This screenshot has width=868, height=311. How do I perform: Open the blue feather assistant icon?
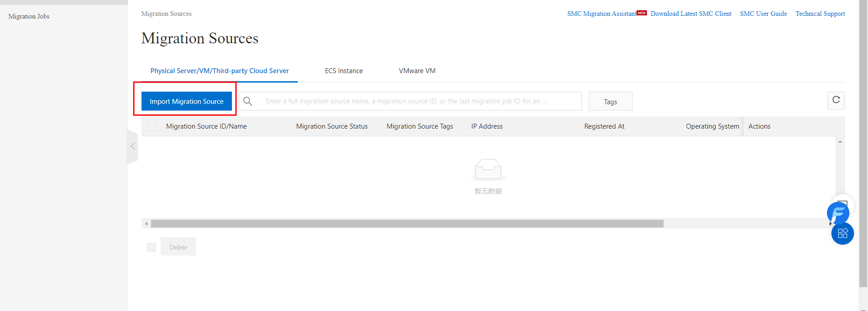click(x=838, y=213)
